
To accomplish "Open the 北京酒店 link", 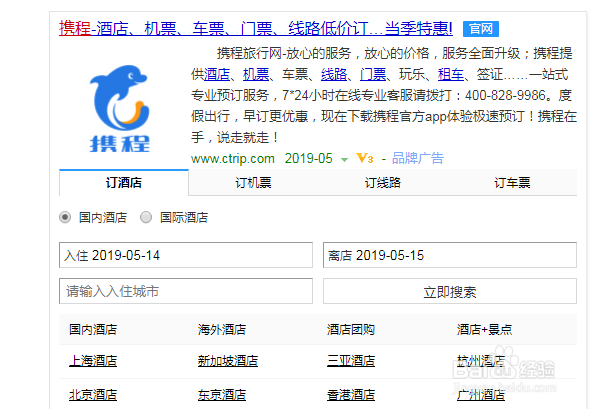I will (x=93, y=395).
